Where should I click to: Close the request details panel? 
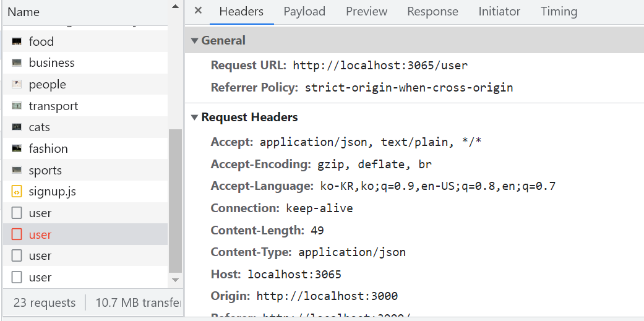tap(198, 11)
